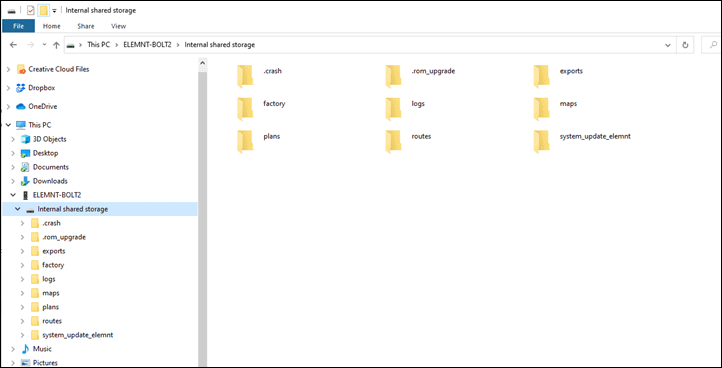Open the maps folder icon in main pane
Viewport: 722px width, 368px height.
(x=542, y=109)
